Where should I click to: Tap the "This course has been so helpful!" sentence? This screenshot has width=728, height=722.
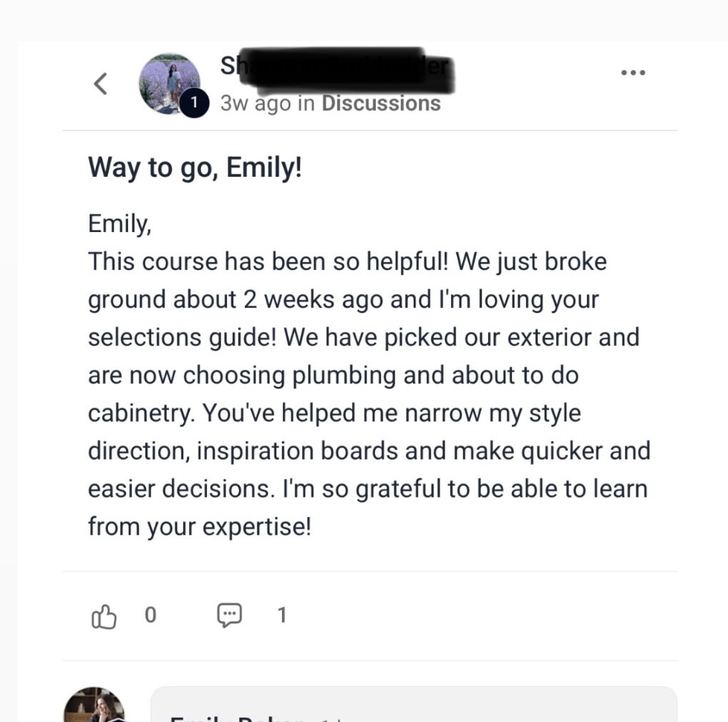click(x=268, y=261)
